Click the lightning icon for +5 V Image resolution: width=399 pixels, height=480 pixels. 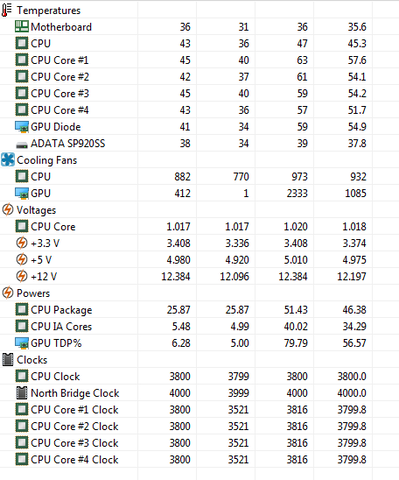pyautogui.click(x=22, y=260)
